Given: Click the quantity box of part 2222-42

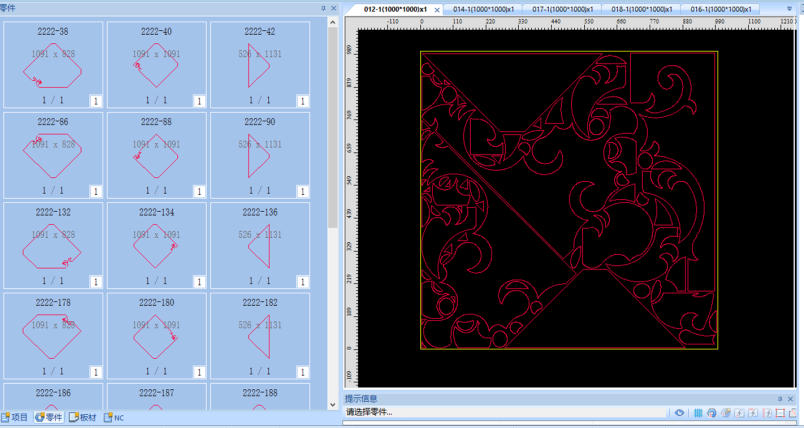Looking at the screenshot, I should click(303, 101).
